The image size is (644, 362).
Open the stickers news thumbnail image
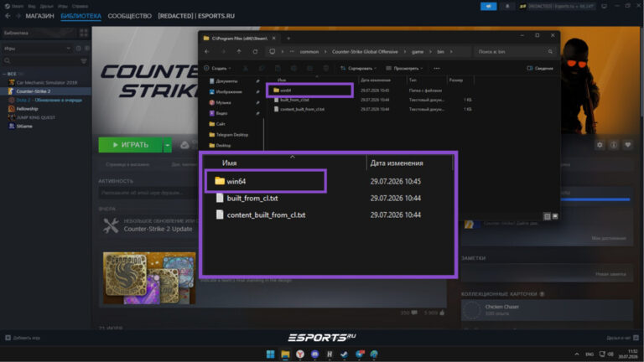tap(149, 278)
